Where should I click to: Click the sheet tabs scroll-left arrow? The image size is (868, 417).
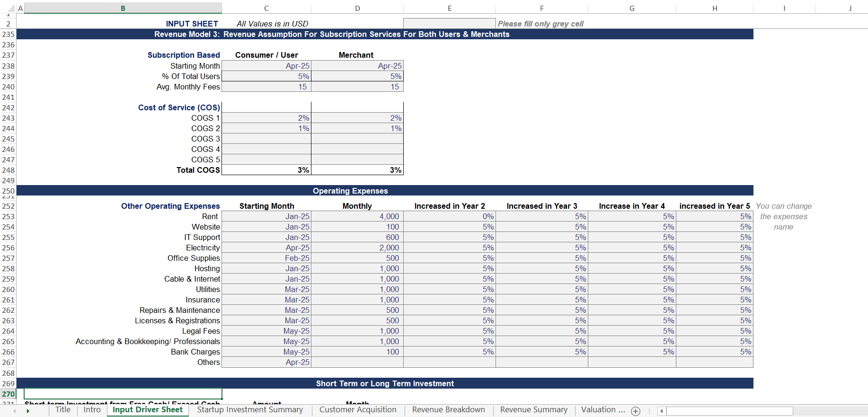pyautogui.click(x=14, y=411)
